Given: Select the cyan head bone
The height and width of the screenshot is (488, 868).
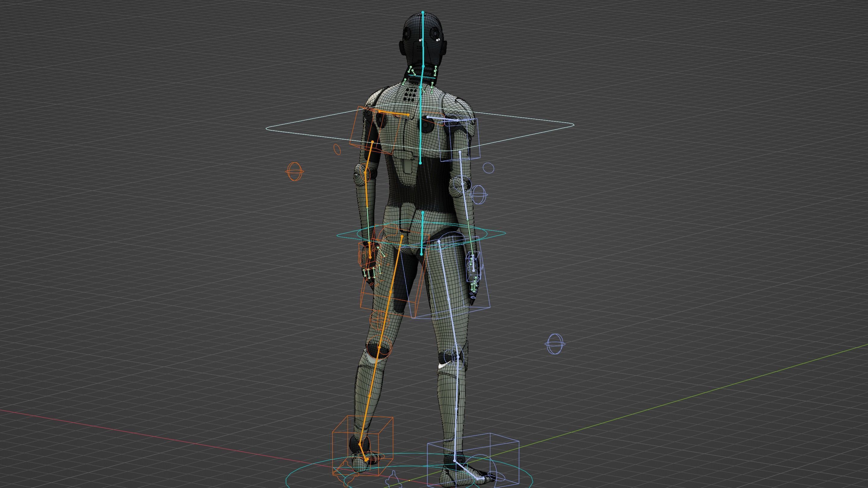Looking at the screenshot, I should tap(423, 40).
